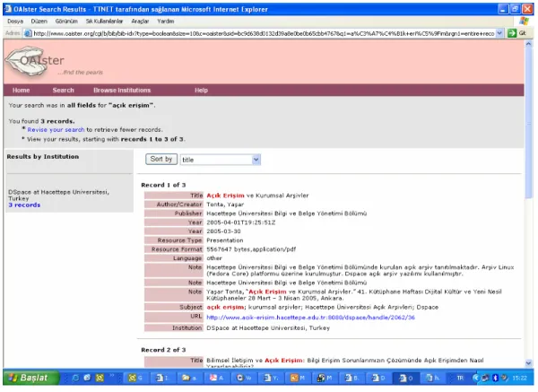Open the Başlat start button

coord(30,378)
